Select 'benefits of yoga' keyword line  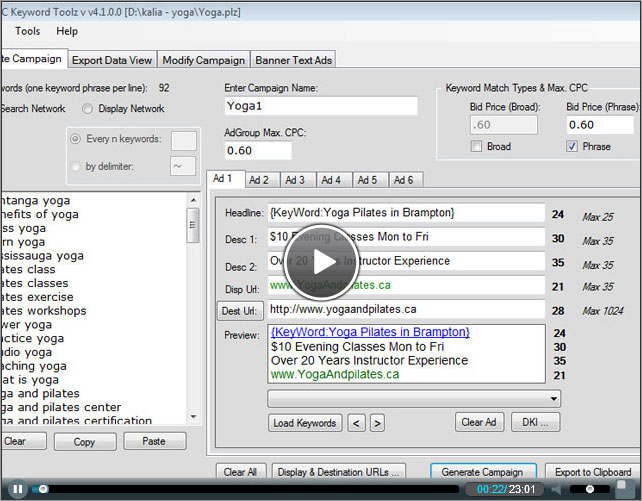[x=39, y=214]
